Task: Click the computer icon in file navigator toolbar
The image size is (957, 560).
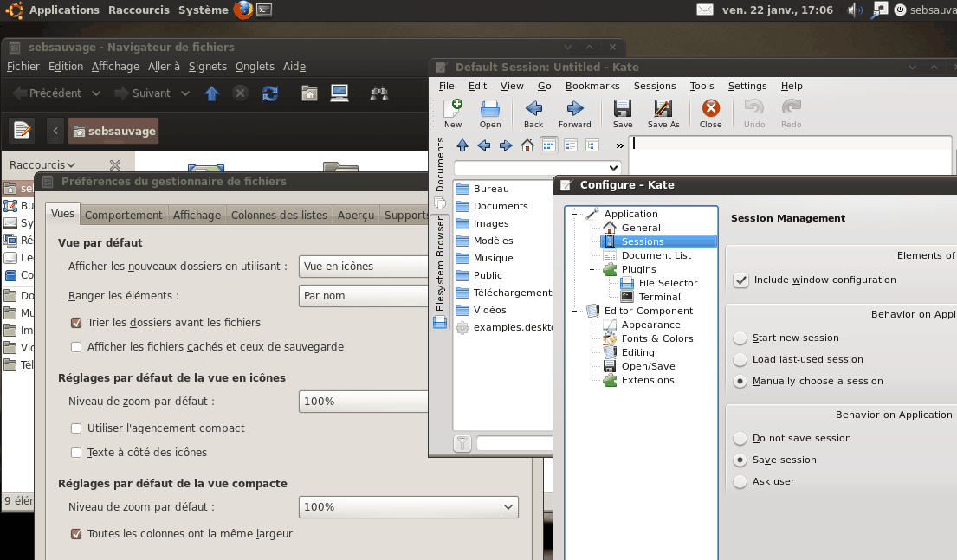Action: pos(339,93)
